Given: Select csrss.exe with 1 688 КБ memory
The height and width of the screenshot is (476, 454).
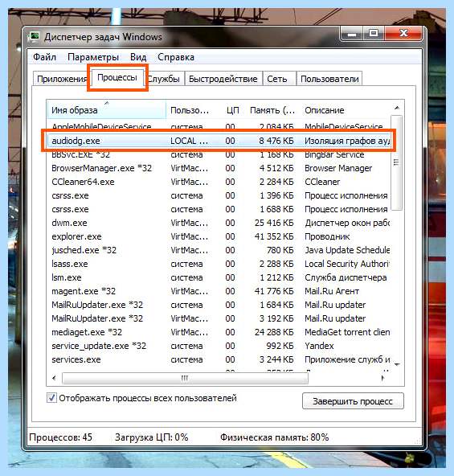Looking at the screenshot, I should [219, 209].
